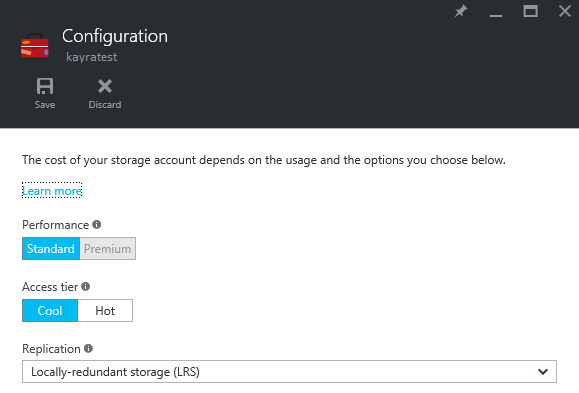Click the Save floppy disk icon

tap(45, 86)
